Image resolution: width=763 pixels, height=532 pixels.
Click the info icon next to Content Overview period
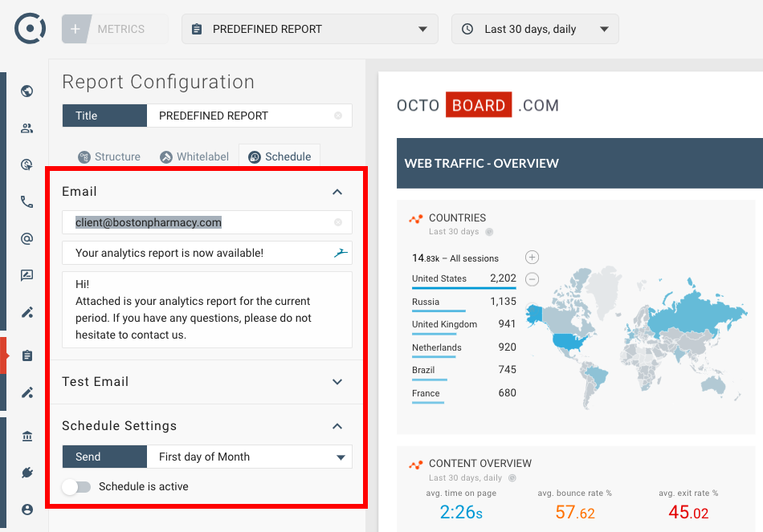(x=512, y=478)
